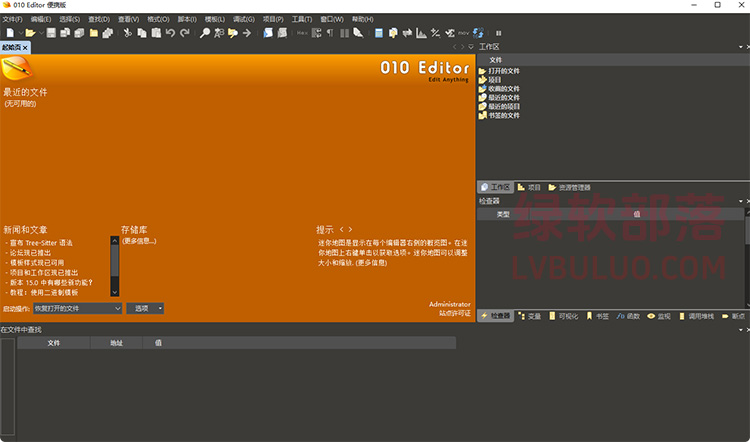Screen dimensions: 750x442
Task: Cut with the scissors icon
Action: 128,33
